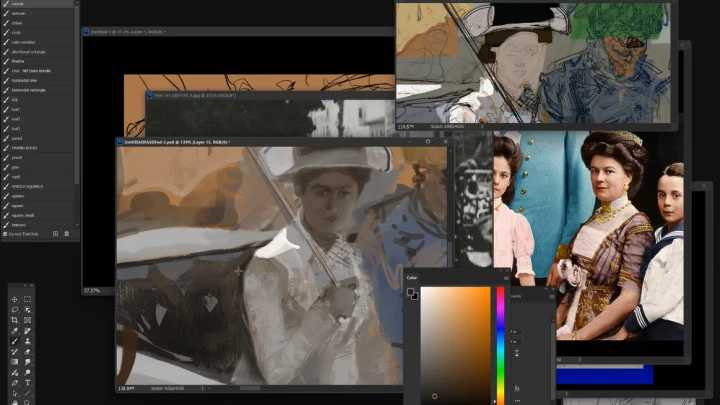Choose the 'pencil' brush preset
The image size is (720, 405).
[x=38, y=158]
